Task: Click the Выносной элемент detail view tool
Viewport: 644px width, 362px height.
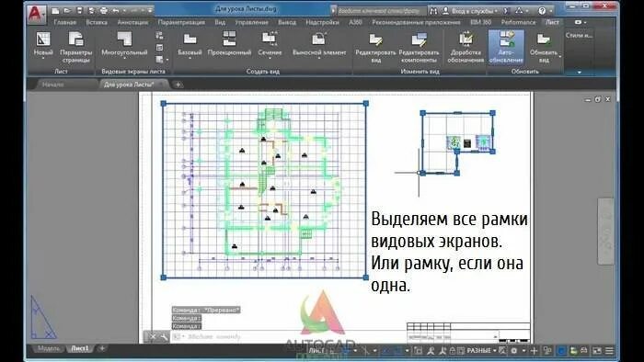Action: (319, 43)
